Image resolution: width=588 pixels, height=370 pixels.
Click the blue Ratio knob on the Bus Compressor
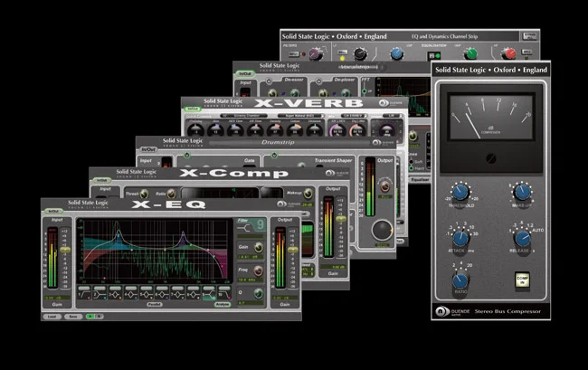(x=460, y=280)
